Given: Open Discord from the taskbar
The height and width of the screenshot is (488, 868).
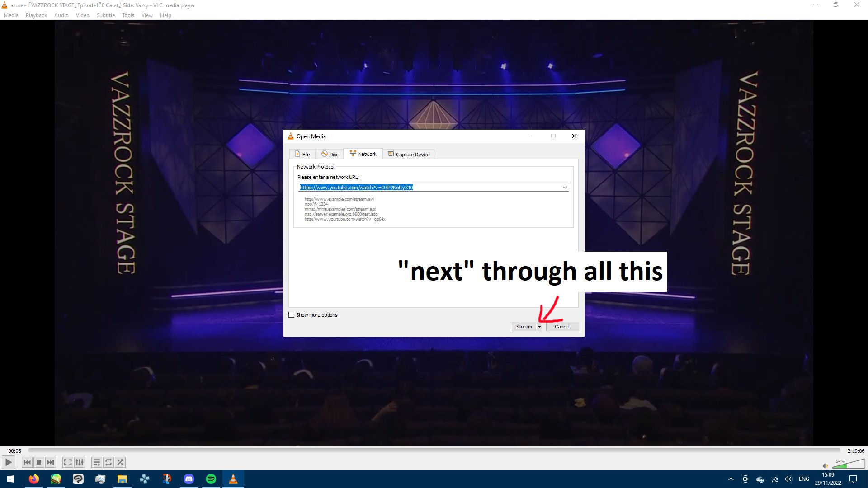Looking at the screenshot, I should pyautogui.click(x=189, y=479).
